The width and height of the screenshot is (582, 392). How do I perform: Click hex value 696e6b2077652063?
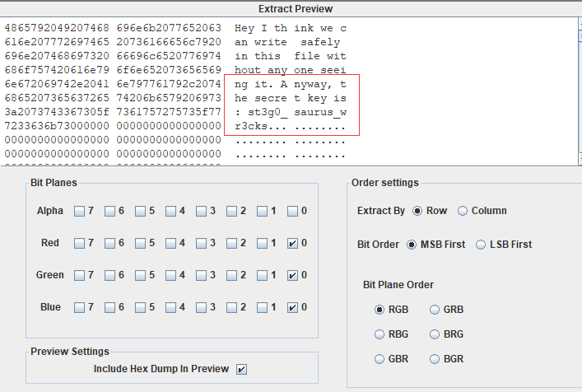pyautogui.click(x=169, y=28)
